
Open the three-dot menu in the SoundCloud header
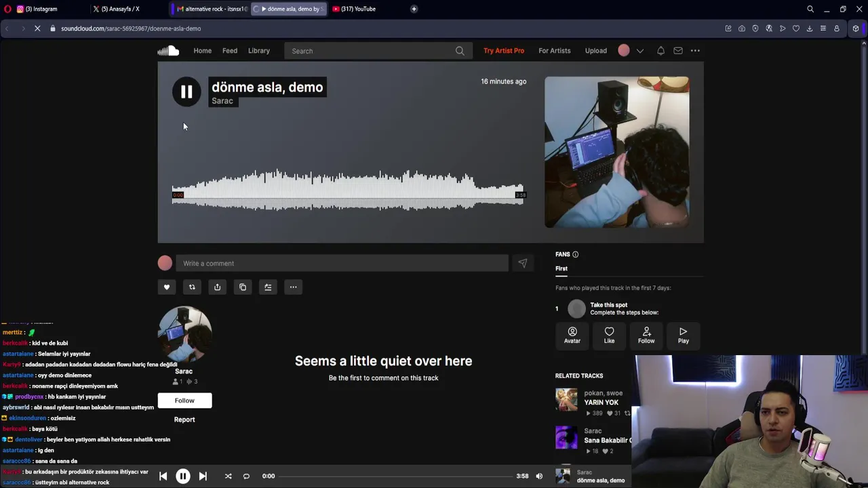coord(695,51)
